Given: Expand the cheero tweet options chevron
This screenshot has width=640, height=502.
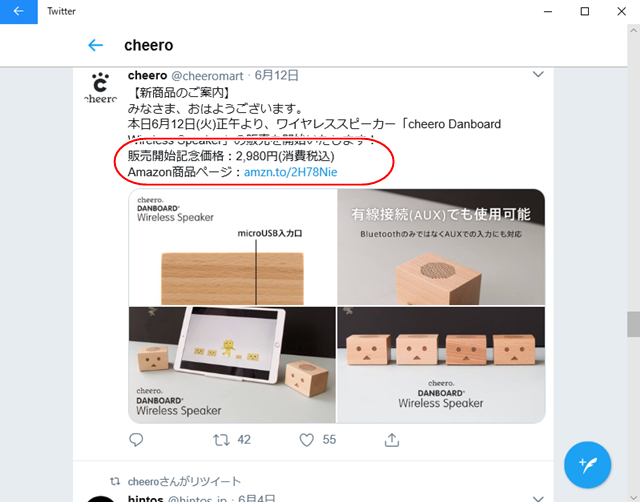Looking at the screenshot, I should tap(538, 74).
